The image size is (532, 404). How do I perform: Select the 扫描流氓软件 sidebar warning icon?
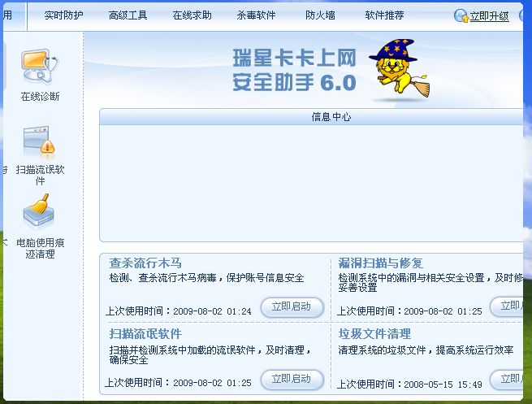pos(39,142)
